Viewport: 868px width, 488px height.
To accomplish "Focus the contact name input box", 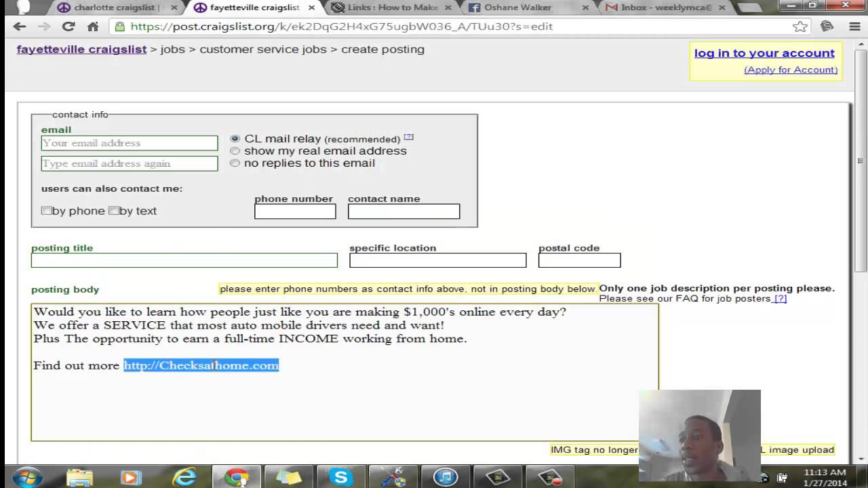I will [x=403, y=211].
